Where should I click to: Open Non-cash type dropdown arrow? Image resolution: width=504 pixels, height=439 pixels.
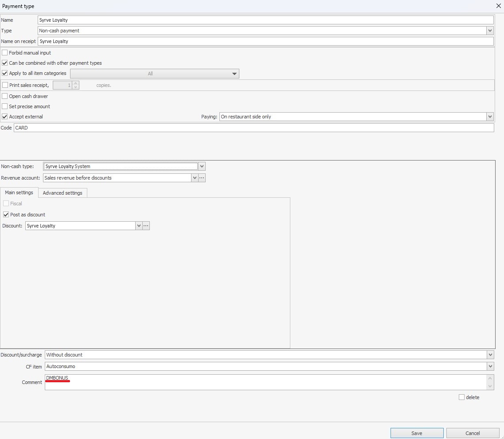(x=202, y=166)
